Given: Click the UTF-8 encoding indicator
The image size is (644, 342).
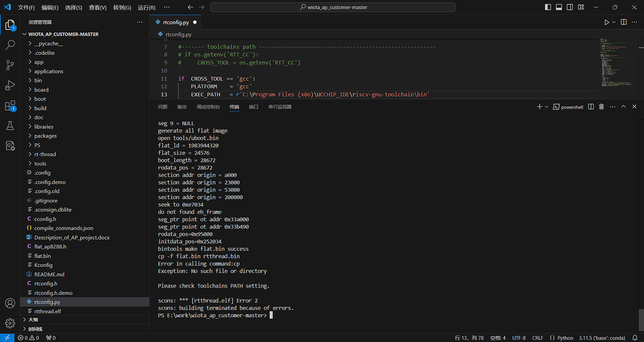Looking at the screenshot, I should coord(518,338).
